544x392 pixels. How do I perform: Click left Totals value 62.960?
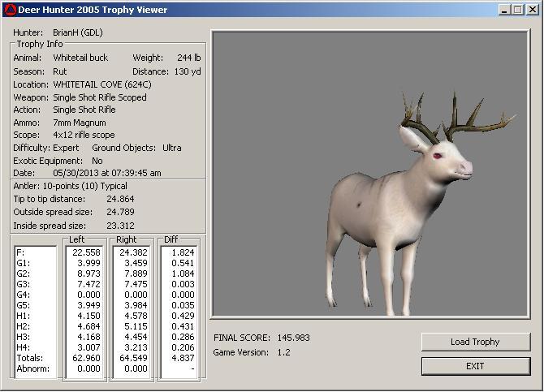click(86, 358)
